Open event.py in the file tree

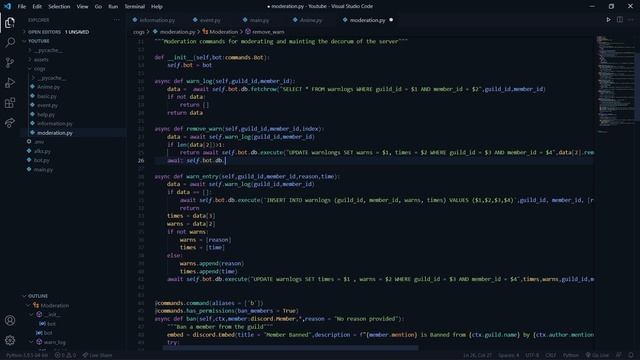47,105
